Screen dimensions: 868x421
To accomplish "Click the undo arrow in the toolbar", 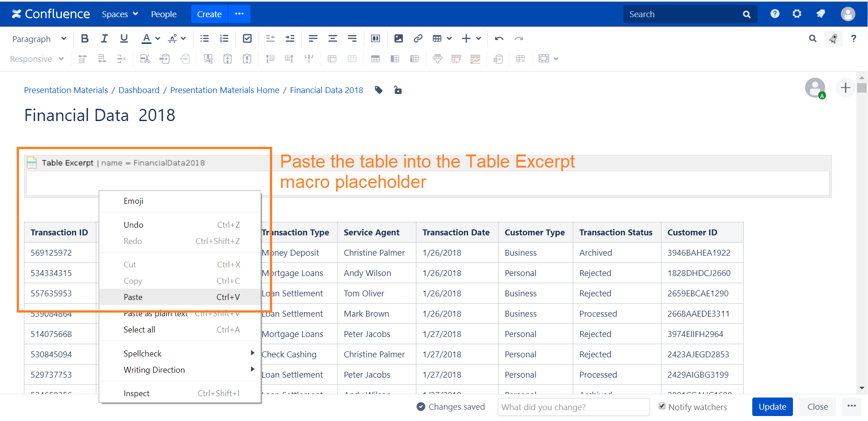I will (499, 39).
